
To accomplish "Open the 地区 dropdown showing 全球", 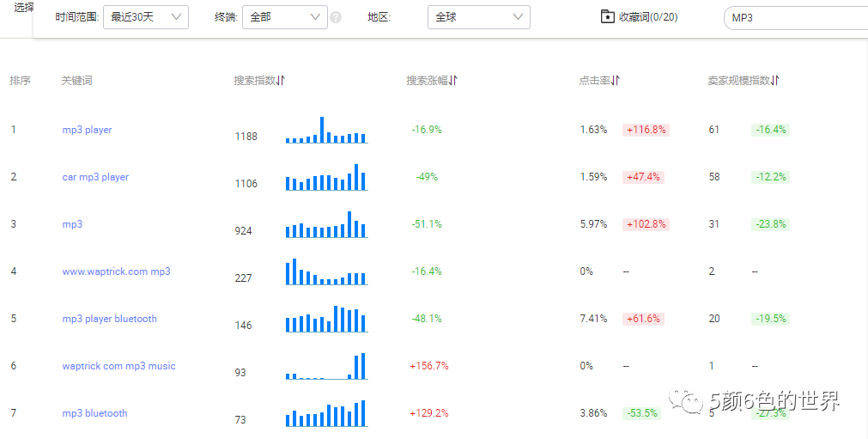I will click(x=479, y=17).
